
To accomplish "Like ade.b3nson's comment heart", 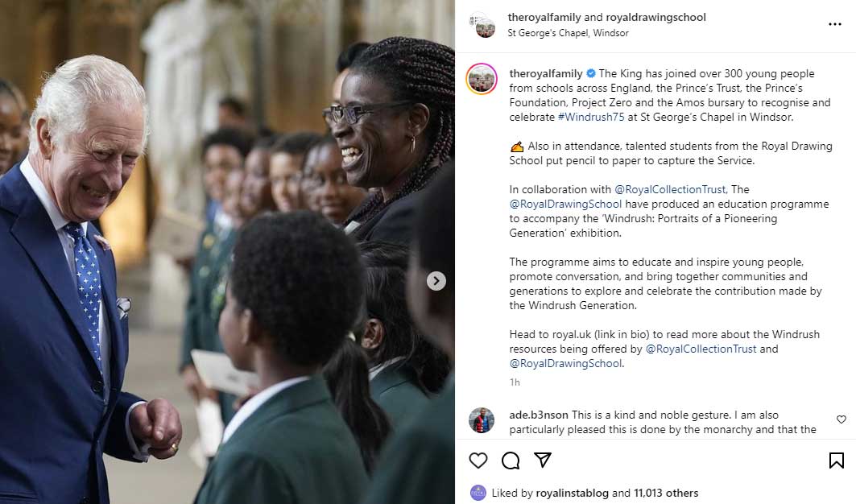I will pos(842,419).
